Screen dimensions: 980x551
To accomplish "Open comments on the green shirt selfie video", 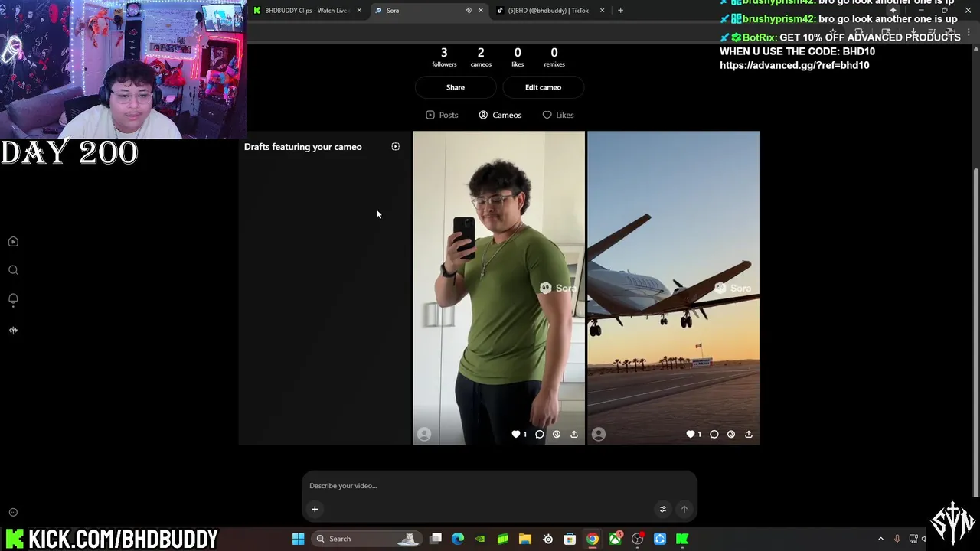I will click(540, 434).
